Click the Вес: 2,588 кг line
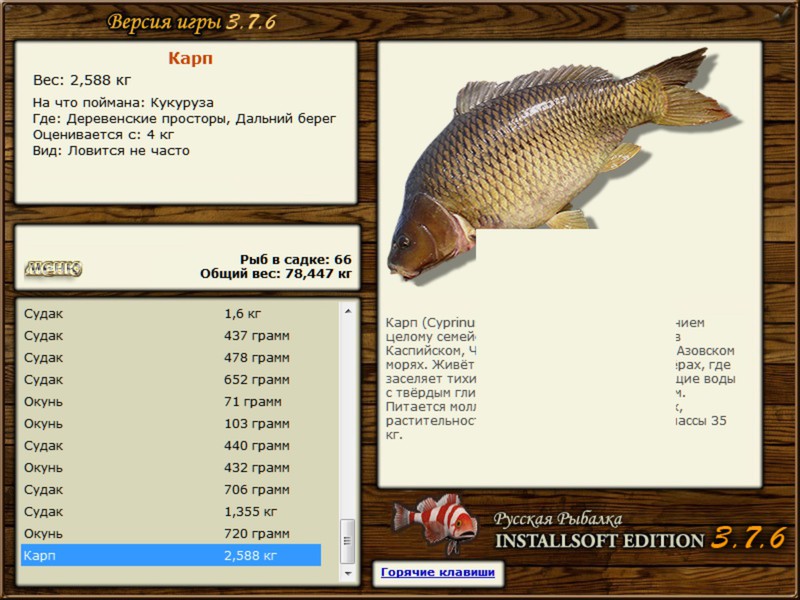800x600 pixels. (x=82, y=80)
